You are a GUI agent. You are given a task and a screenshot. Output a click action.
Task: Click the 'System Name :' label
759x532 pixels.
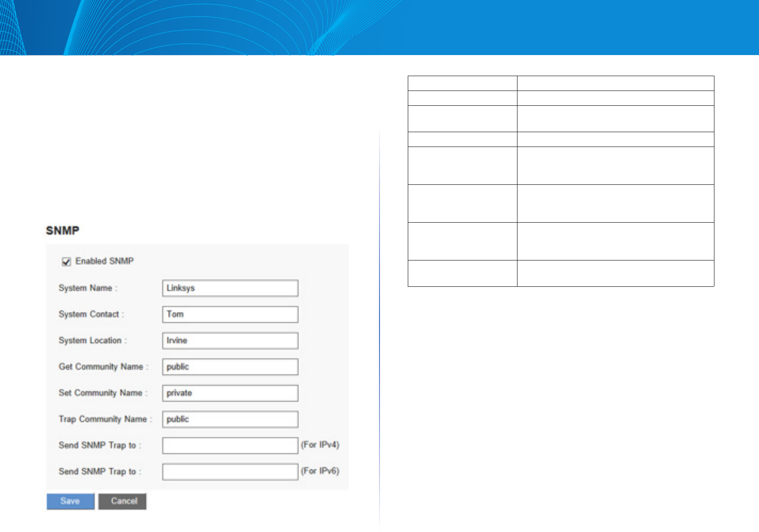click(x=88, y=288)
